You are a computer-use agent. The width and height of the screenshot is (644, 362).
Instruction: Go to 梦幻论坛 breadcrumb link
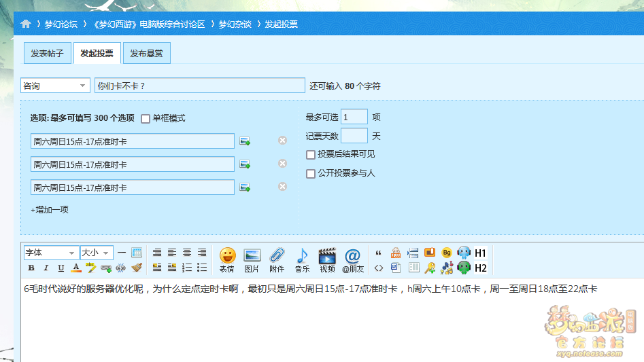point(61,24)
